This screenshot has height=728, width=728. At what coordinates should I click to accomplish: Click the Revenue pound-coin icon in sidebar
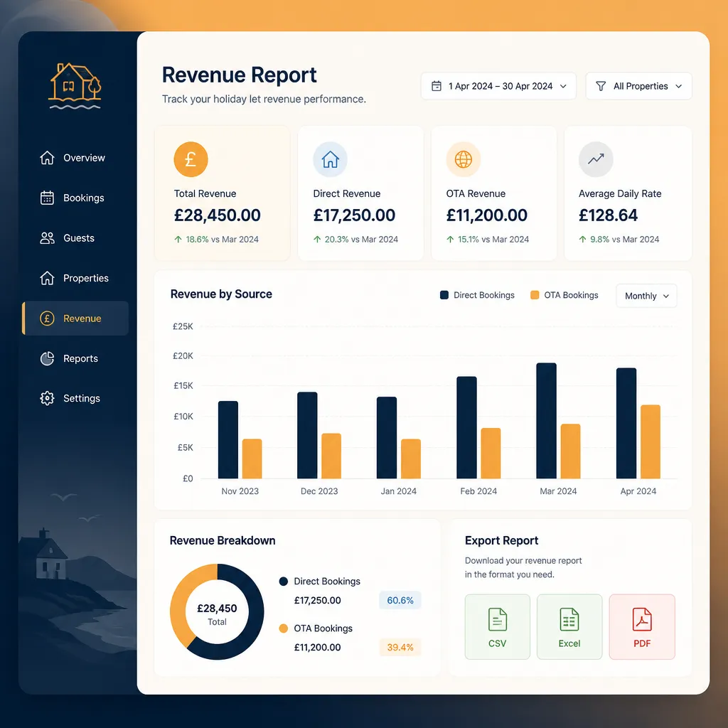point(47,318)
